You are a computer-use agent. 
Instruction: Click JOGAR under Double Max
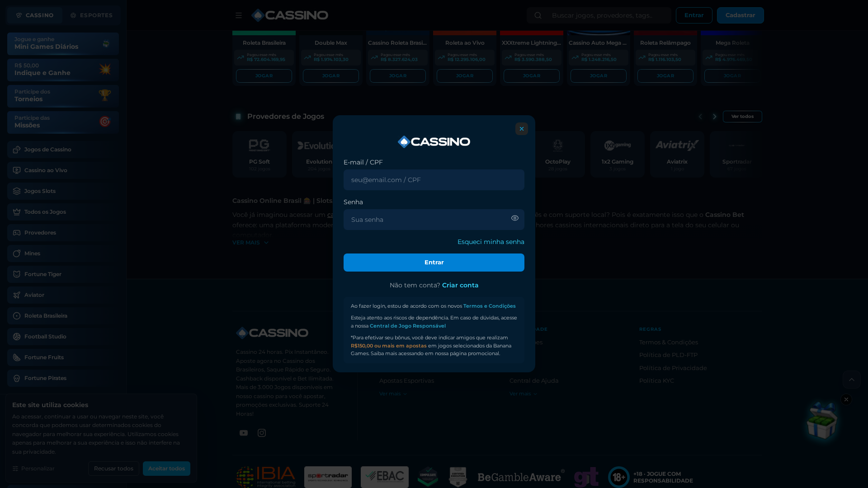(x=331, y=76)
